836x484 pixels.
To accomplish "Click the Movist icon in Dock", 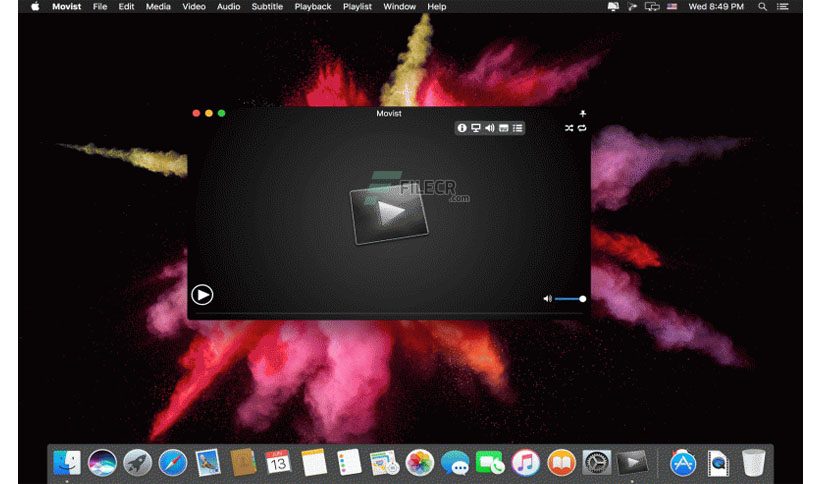I will point(632,462).
